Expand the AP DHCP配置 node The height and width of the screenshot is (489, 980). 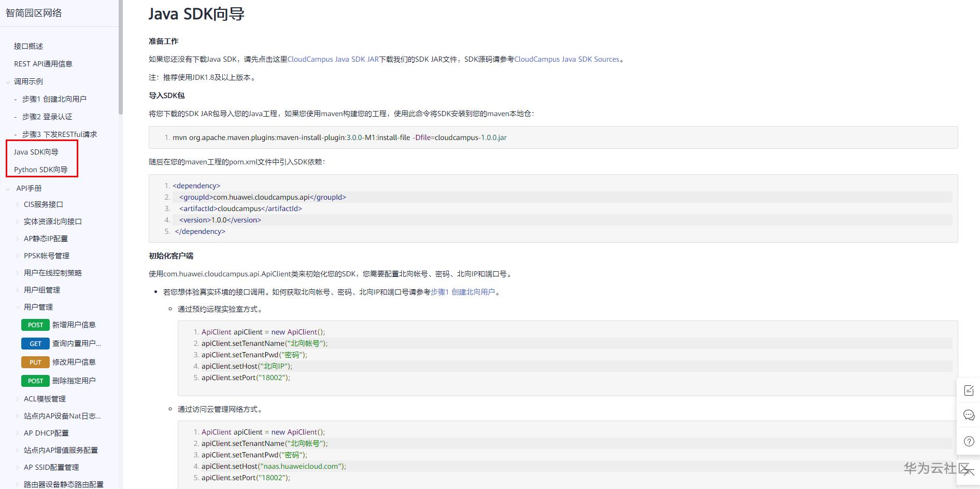click(x=17, y=433)
